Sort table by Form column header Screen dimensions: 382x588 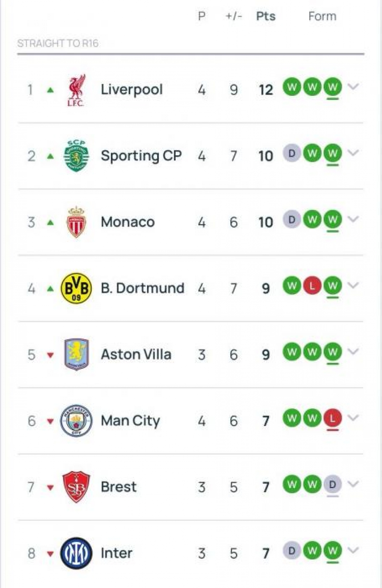click(322, 16)
